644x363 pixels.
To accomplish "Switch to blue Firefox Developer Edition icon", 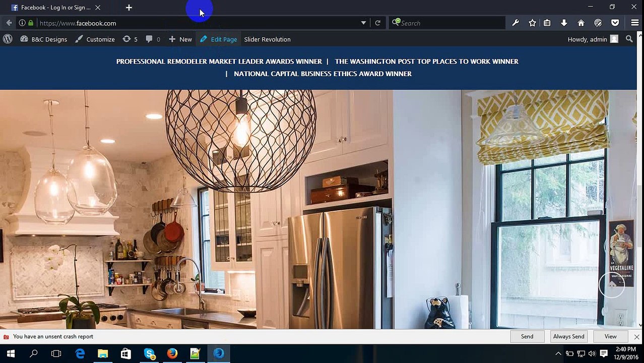I will (218, 353).
